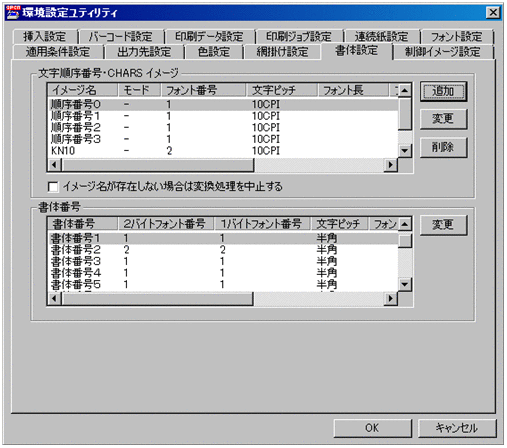Click the app icon in the title bar
Screen dimensions: 507x448
coord(13,12)
